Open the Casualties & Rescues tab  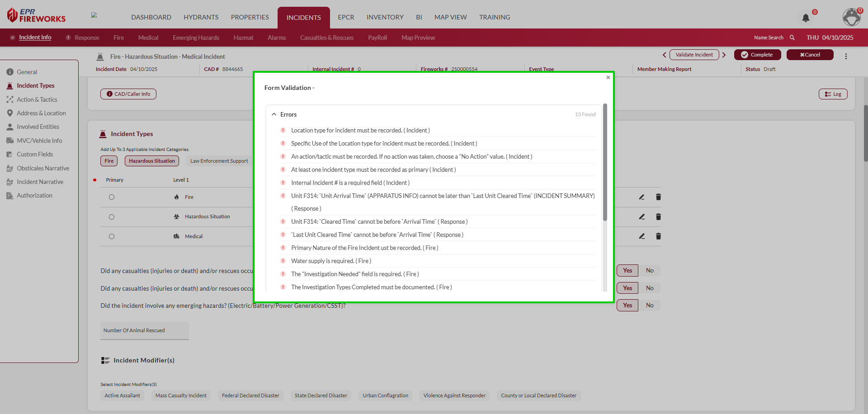pyautogui.click(x=326, y=38)
